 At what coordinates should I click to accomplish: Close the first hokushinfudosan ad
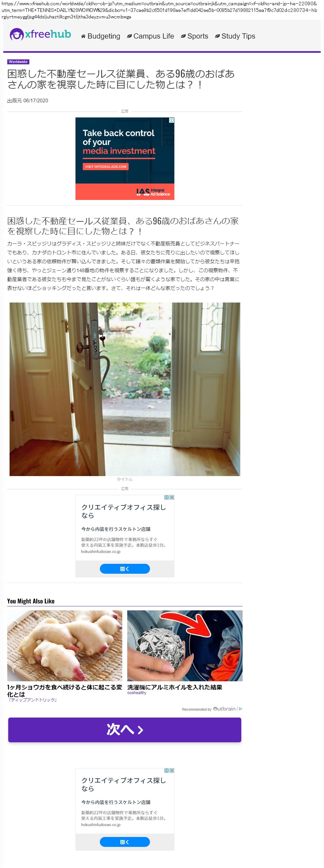tap(172, 498)
